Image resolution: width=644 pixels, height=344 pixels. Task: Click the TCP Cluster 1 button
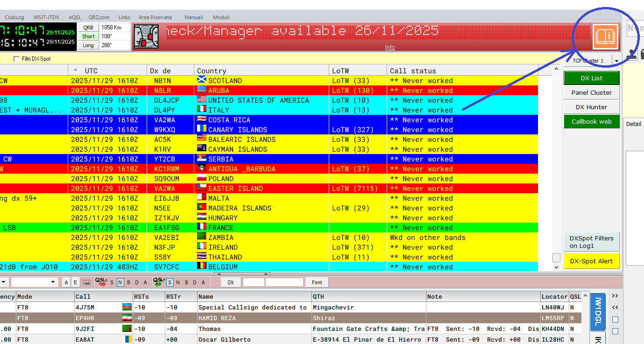click(x=588, y=61)
